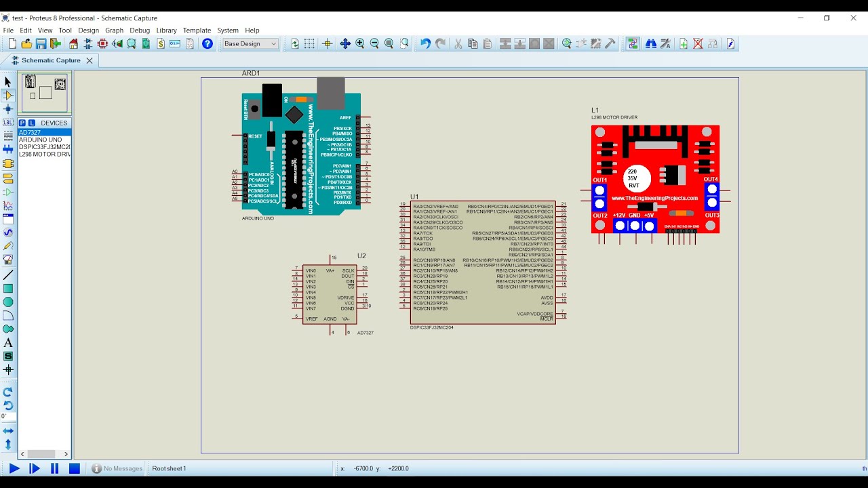Step the simulation with step-play button
The image size is (868, 488).
[35, 468]
